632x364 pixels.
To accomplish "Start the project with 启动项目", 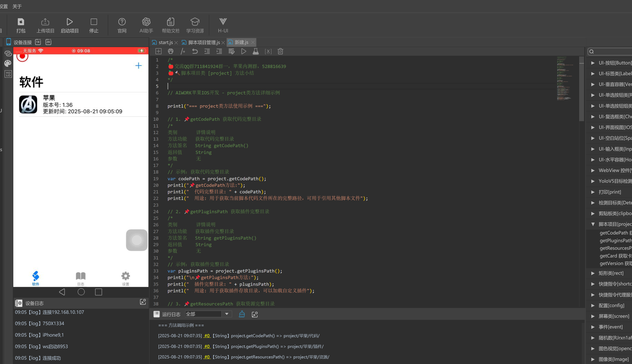I will click(x=69, y=25).
